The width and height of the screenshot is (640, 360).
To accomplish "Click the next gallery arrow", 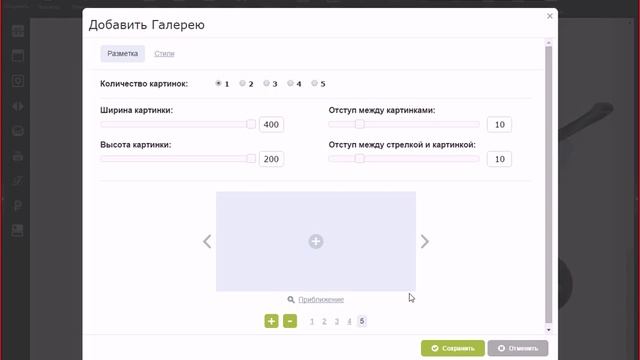I will (x=424, y=242).
